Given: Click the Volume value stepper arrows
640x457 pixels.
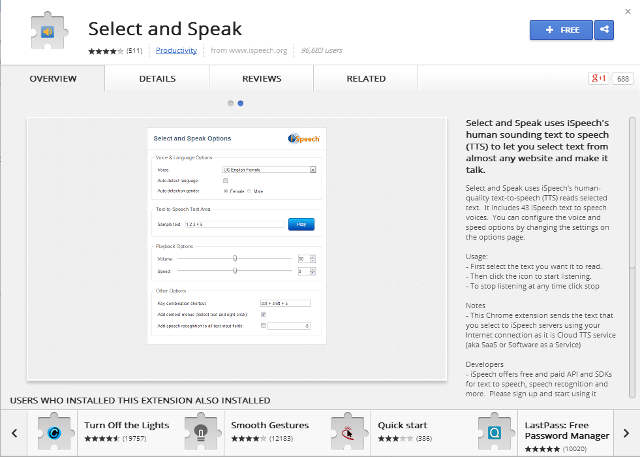Looking at the screenshot, I should click(313, 259).
